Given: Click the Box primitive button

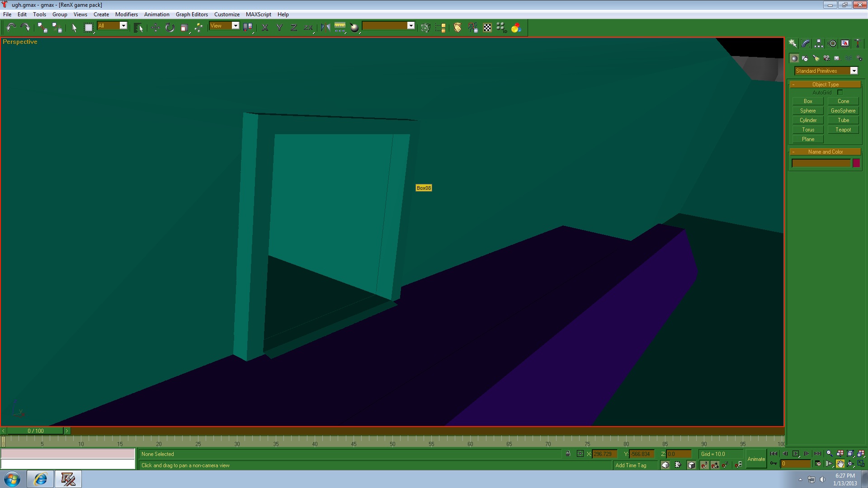Looking at the screenshot, I should point(808,101).
